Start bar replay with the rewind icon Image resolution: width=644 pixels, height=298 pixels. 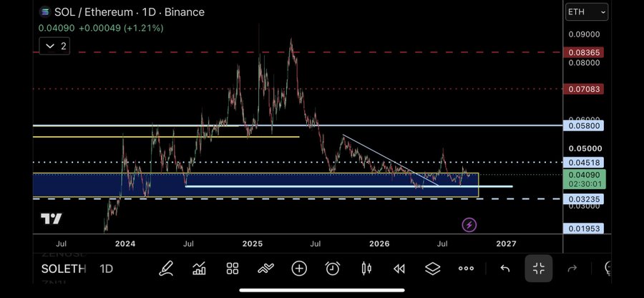[x=399, y=269]
